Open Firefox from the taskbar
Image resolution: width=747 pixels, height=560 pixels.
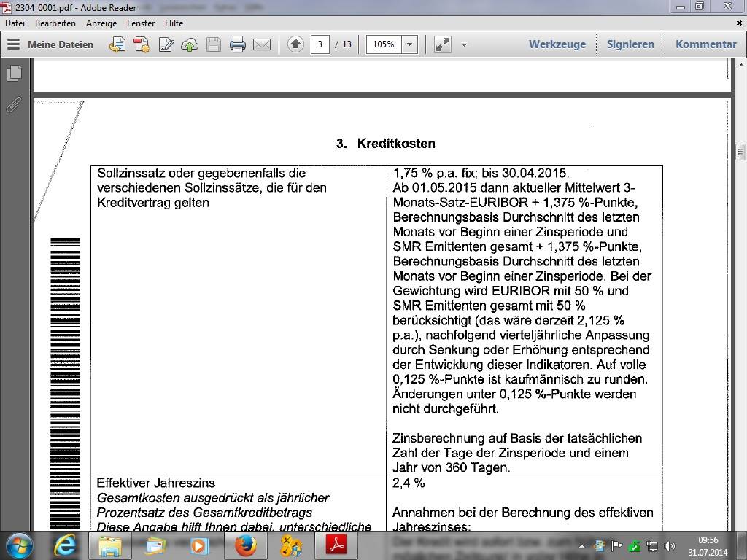coord(246,545)
